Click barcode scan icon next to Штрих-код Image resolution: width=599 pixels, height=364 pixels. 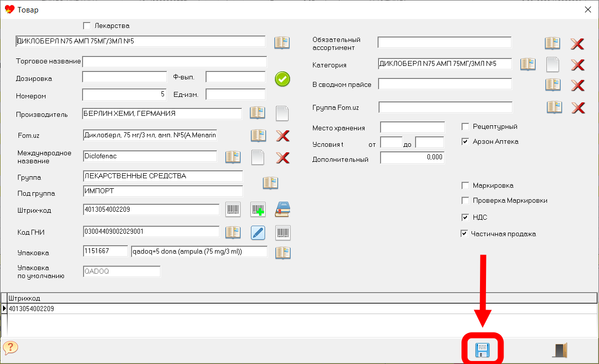coord(232,210)
